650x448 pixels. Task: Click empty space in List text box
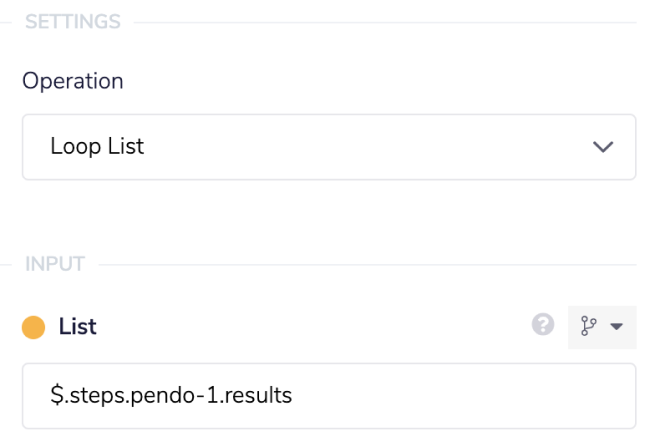(470, 395)
